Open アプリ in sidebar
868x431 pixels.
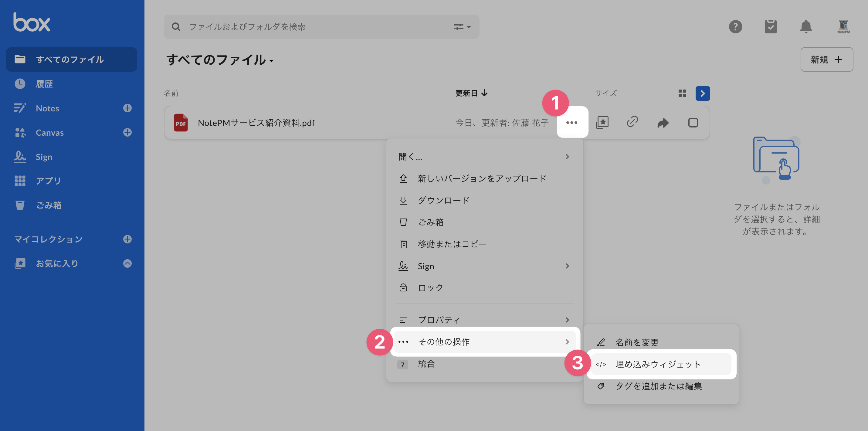(48, 181)
